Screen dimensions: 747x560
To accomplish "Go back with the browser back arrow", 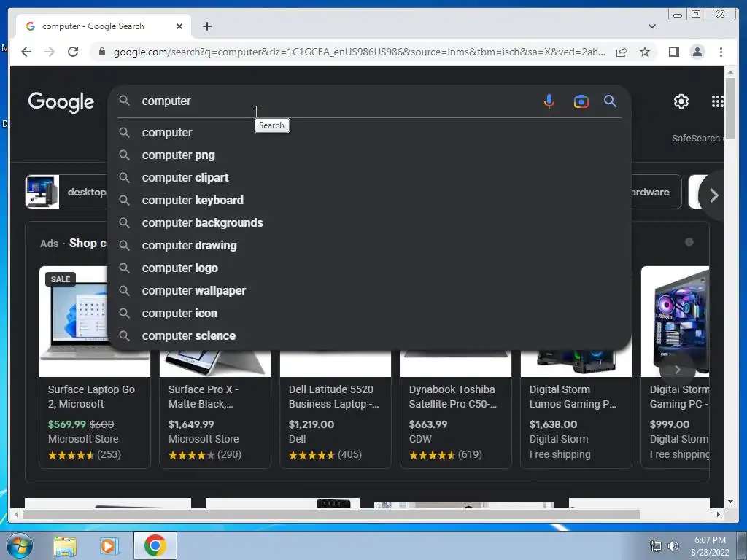I will point(26,52).
